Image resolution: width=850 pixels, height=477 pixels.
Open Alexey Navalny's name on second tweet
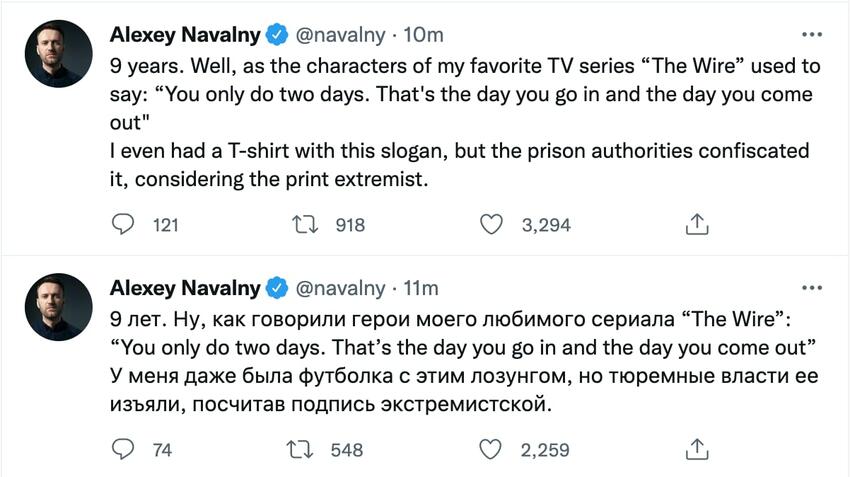coord(185,288)
